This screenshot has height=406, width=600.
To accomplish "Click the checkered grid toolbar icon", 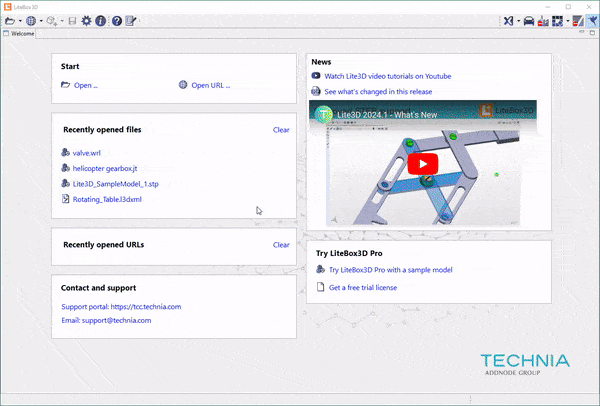I will click(x=558, y=21).
